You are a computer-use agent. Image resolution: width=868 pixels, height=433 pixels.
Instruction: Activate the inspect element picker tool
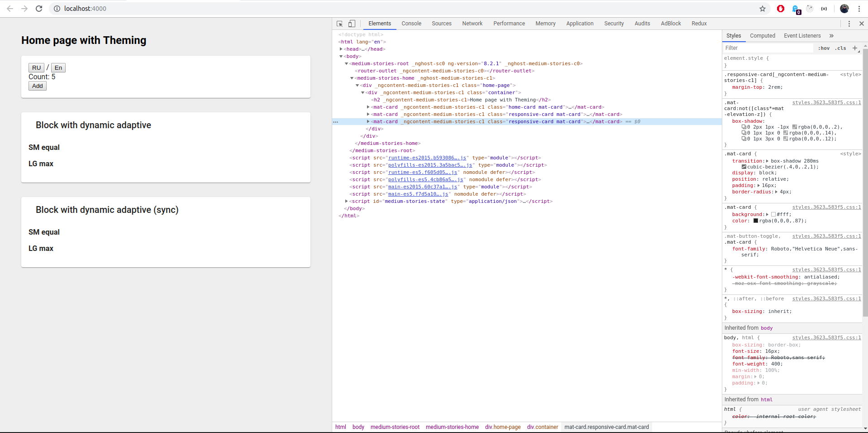pyautogui.click(x=340, y=24)
